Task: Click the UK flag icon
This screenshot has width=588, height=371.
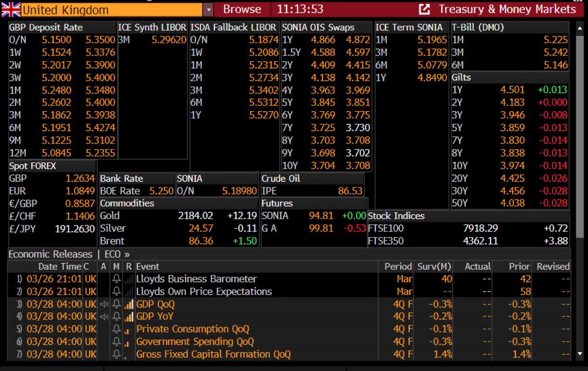Action: [11, 9]
